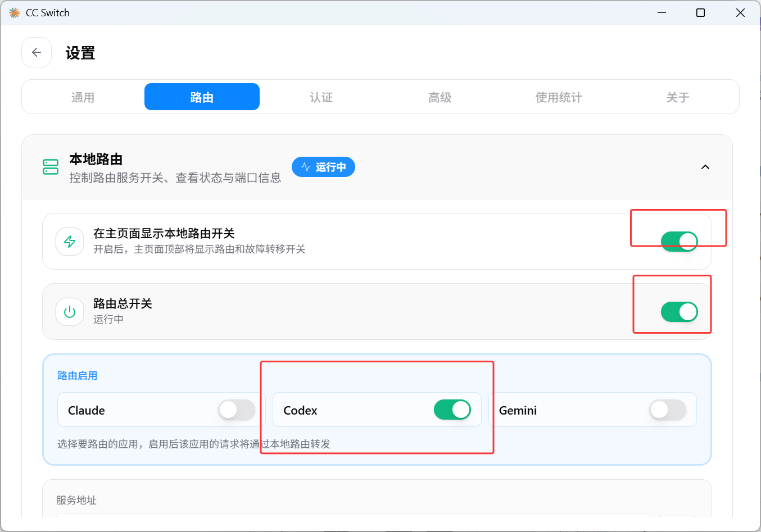Turn off the 路由总开关 switch
This screenshot has height=532, width=761.
[679, 312]
